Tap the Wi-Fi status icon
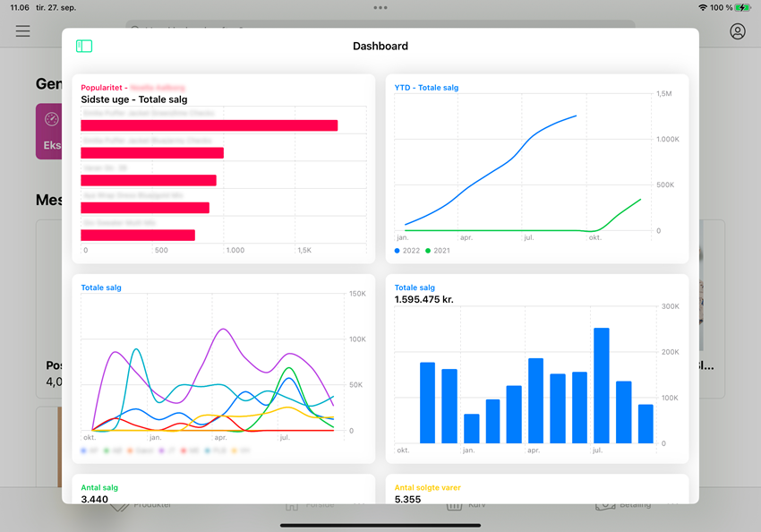 pos(703,7)
